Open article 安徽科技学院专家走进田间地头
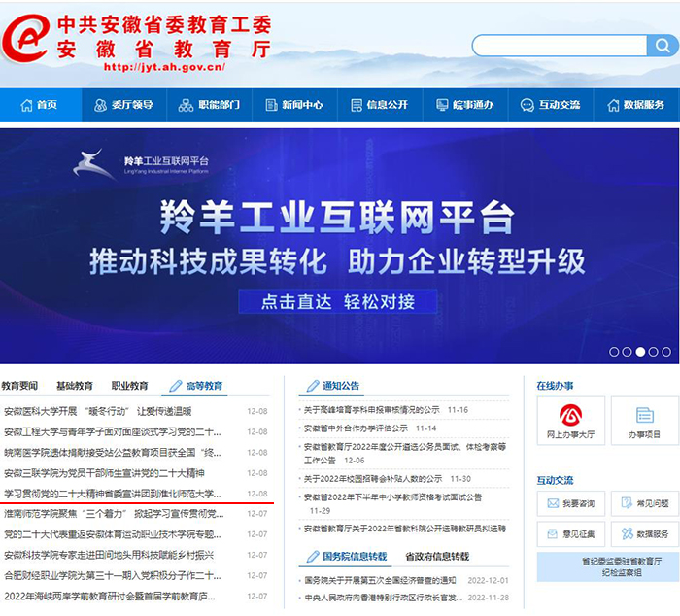The height and width of the screenshot is (616, 680). [109, 555]
